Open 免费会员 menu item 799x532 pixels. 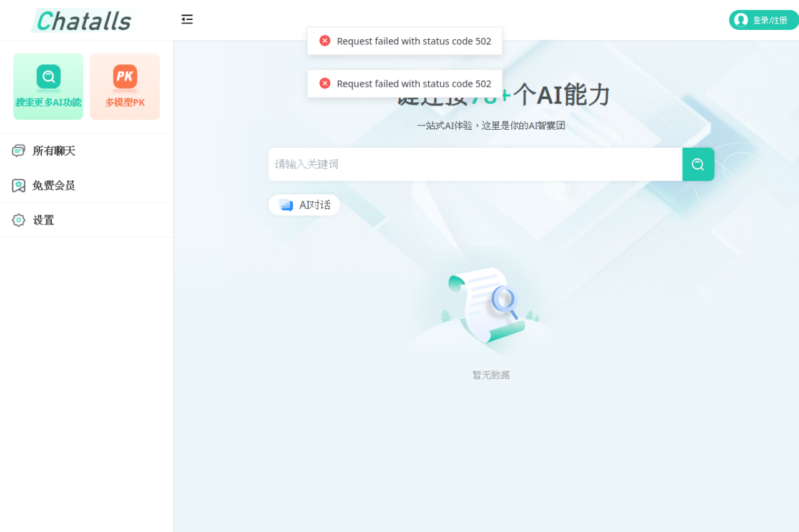click(86, 185)
